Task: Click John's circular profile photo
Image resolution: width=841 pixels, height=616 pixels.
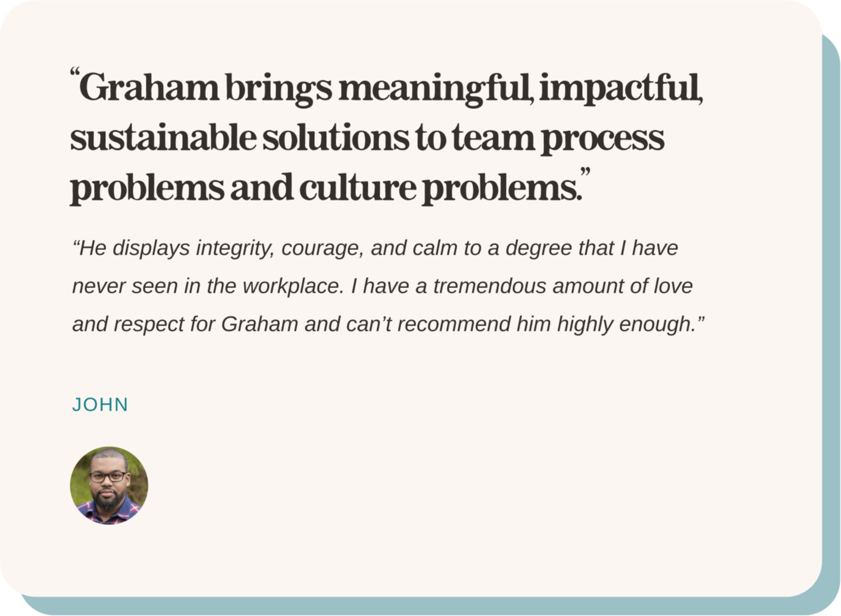Action: coord(109,486)
